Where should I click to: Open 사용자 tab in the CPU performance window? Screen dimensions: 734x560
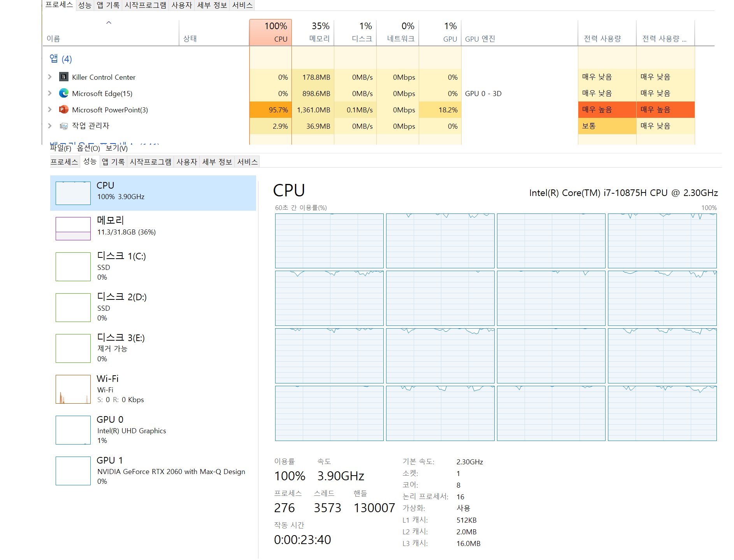187,162
